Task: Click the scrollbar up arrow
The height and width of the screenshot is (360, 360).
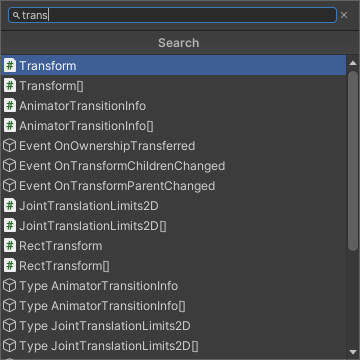Action: click(353, 63)
